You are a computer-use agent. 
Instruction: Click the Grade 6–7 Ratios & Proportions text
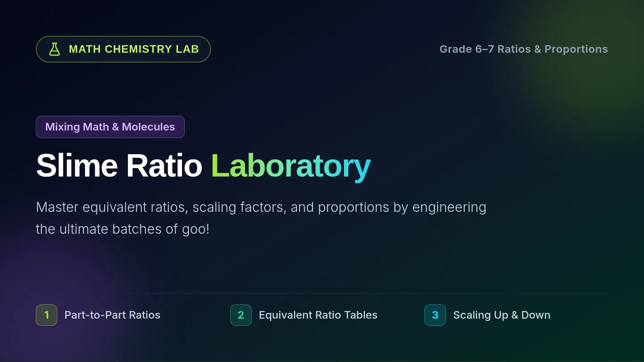pos(524,49)
